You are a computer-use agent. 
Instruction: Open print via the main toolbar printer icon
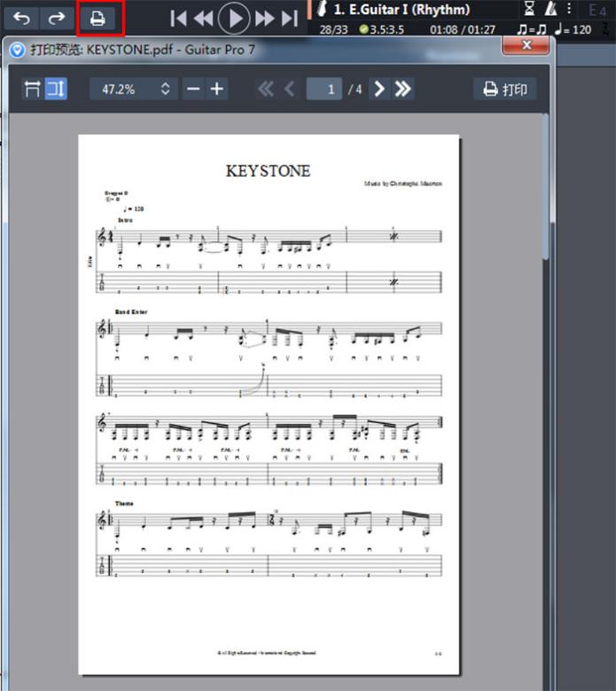pyautogui.click(x=98, y=17)
